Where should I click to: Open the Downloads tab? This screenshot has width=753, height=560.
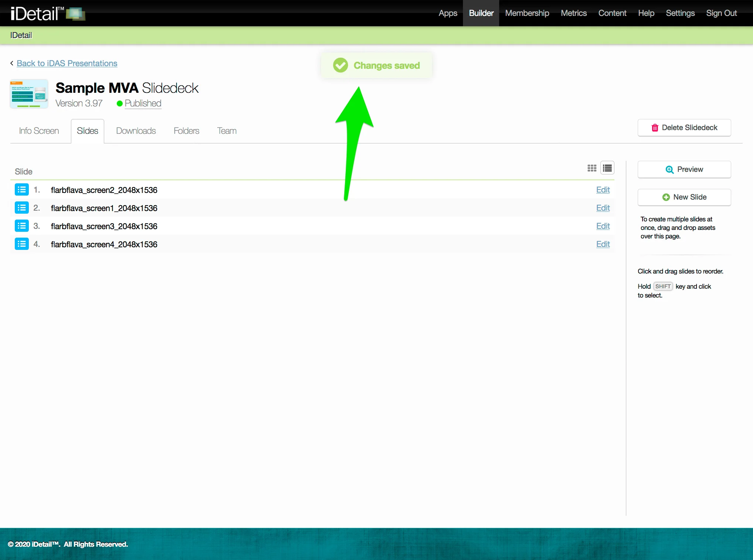(x=136, y=131)
